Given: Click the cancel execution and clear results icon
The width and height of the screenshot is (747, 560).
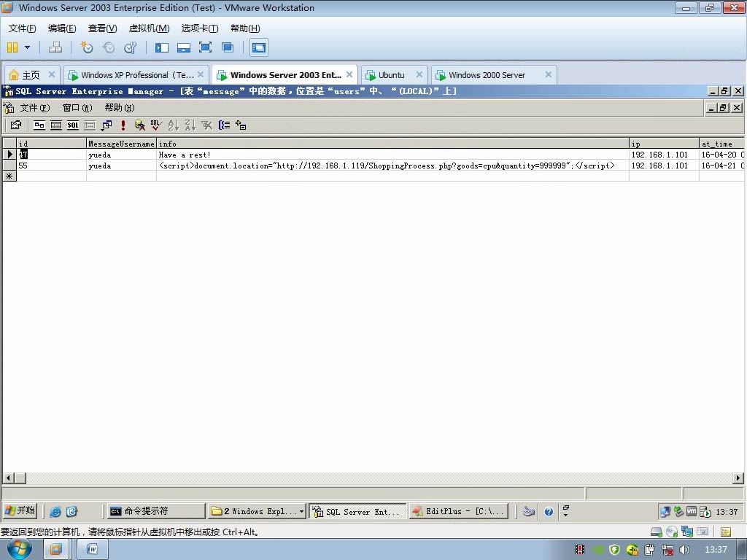Looking at the screenshot, I should click(x=139, y=125).
